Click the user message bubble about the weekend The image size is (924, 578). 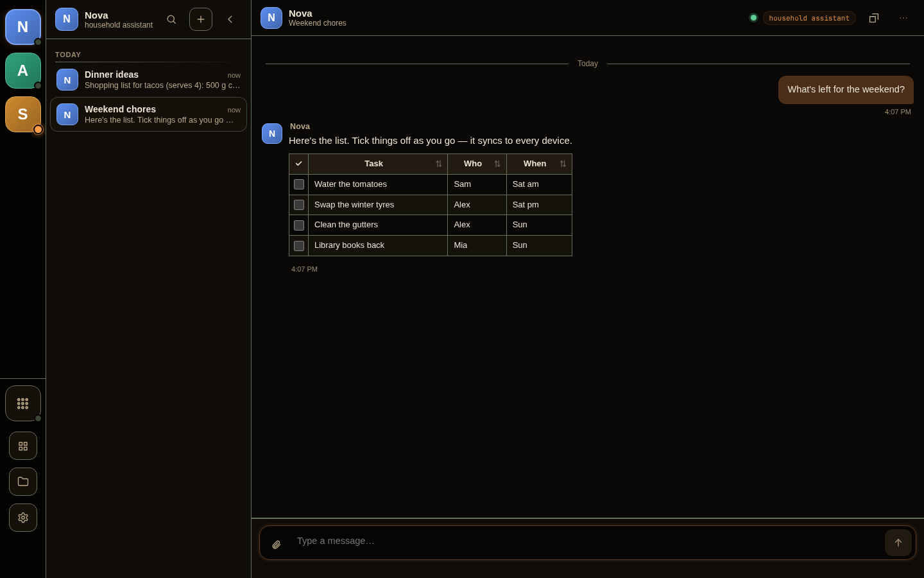[x=846, y=90]
